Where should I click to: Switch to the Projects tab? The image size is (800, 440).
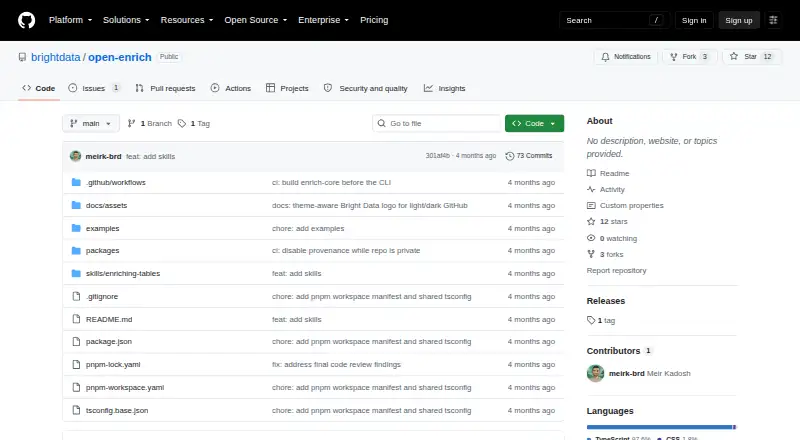tap(287, 88)
